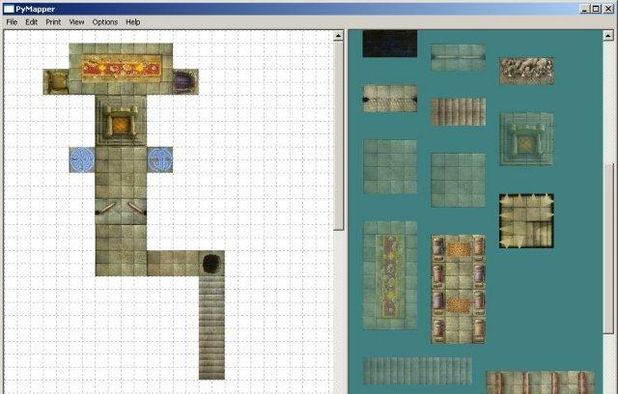
Task: Open the Help menu
Action: click(x=133, y=22)
